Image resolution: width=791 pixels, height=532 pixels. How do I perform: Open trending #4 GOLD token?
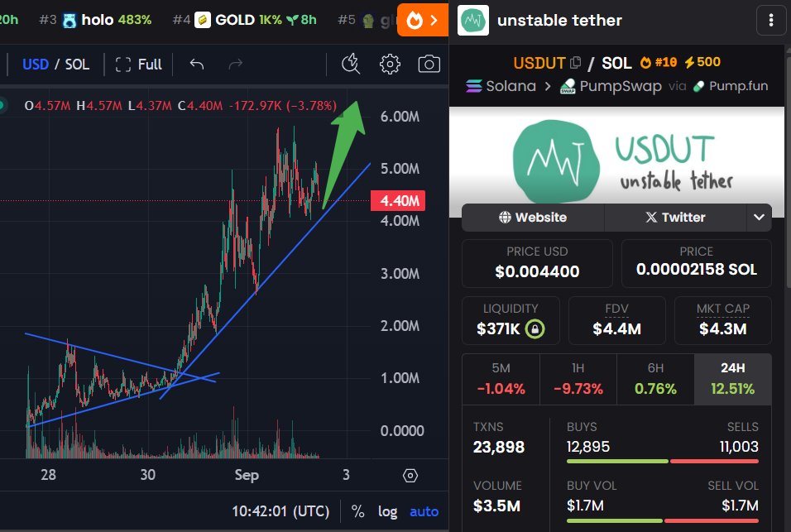pyautogui.click(x=245, y=20)
